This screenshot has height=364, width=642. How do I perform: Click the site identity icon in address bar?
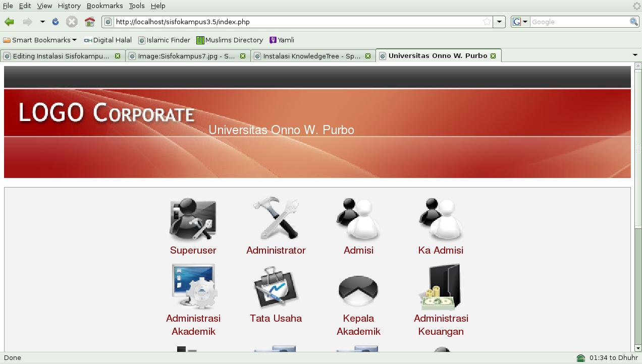point(108,22)
